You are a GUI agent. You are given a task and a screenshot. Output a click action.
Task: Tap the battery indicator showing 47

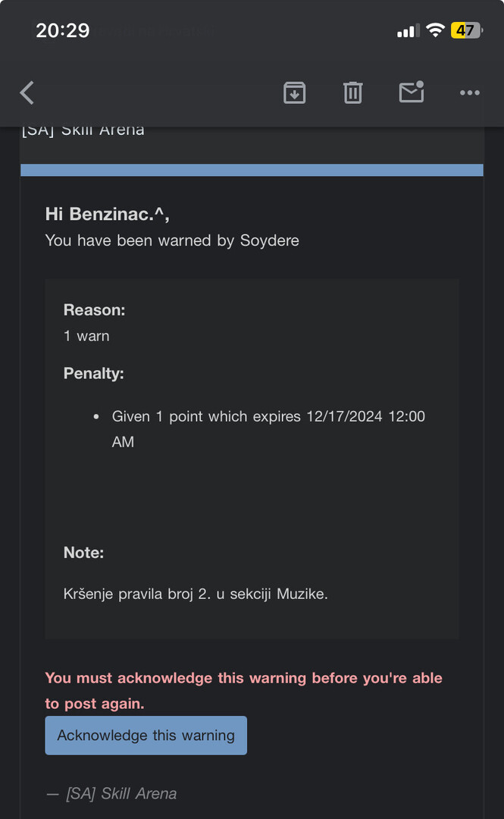point(465,30)
